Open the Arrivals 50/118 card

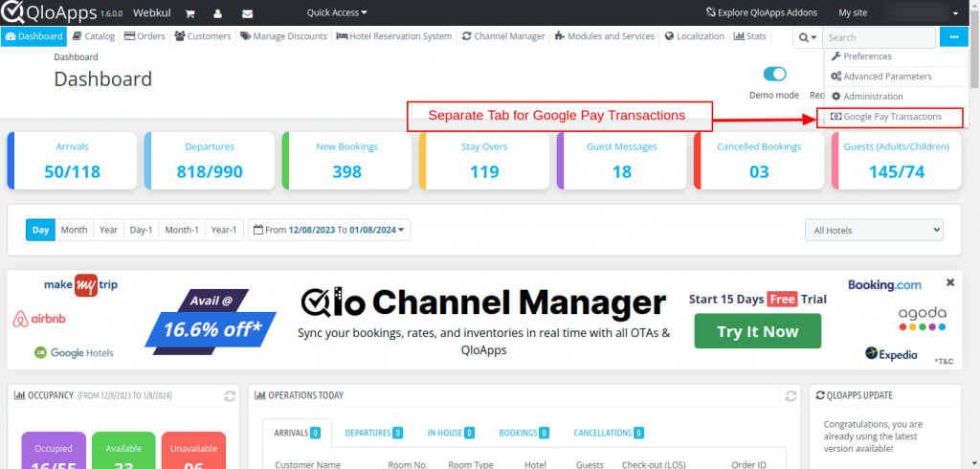[72, 161]
